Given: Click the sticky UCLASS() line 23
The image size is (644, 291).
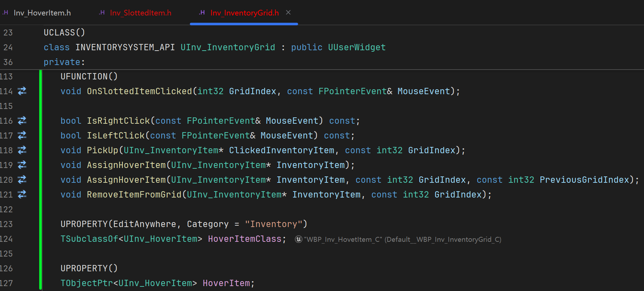Looking at the screenshot, I should tap(64, 33).
